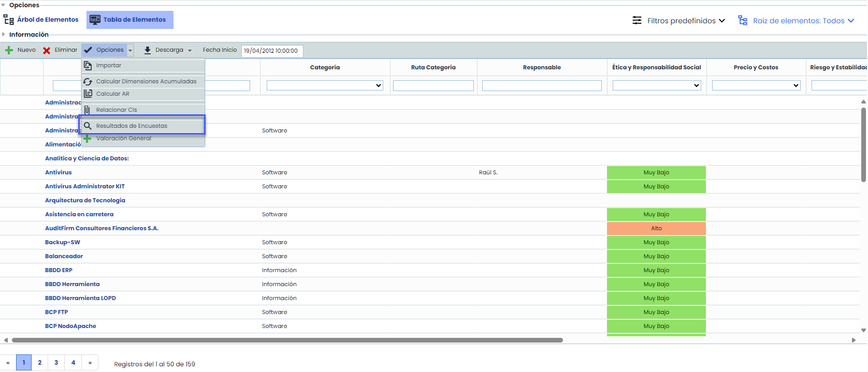
Task: Choose Calcular Dimensiones Acumuladas option
Action: (146, 81)
